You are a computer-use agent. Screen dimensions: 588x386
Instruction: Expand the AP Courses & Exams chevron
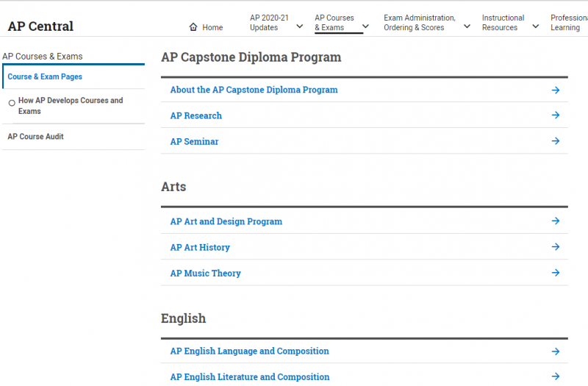click(x=365, y=26)
